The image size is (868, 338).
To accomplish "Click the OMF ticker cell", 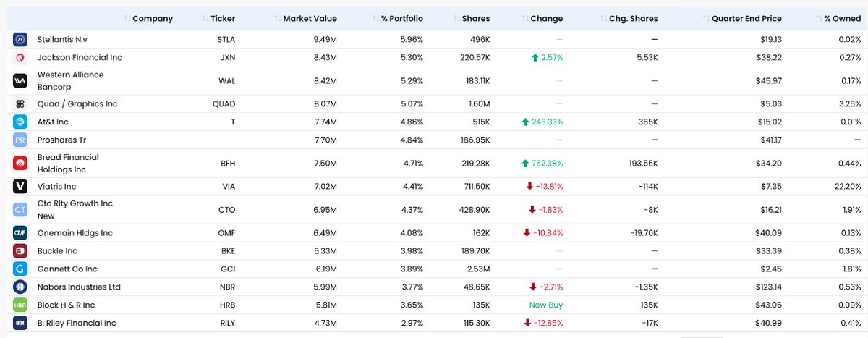I will pos(226,233).
